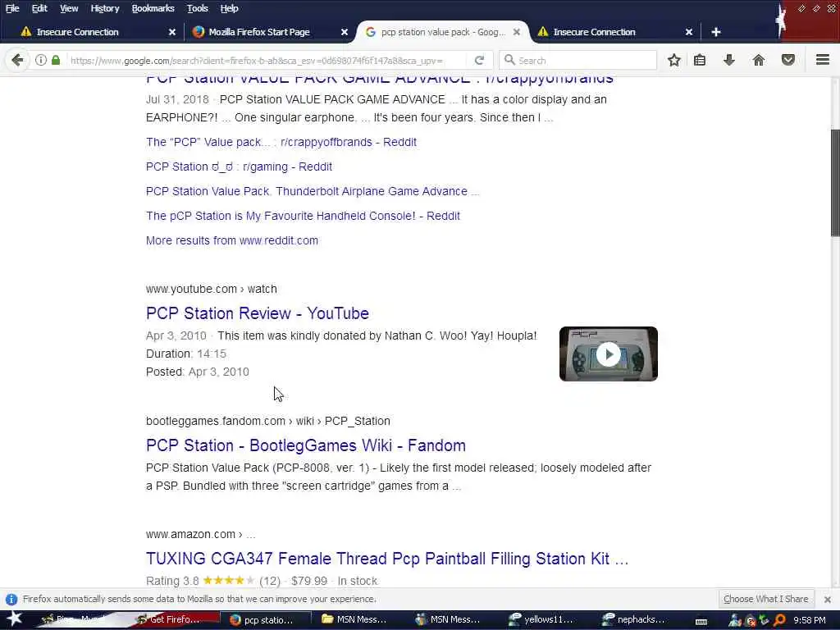Open the keyboard icon in the taskbar
Screen dimensions: 840x630
click(701, 622)
